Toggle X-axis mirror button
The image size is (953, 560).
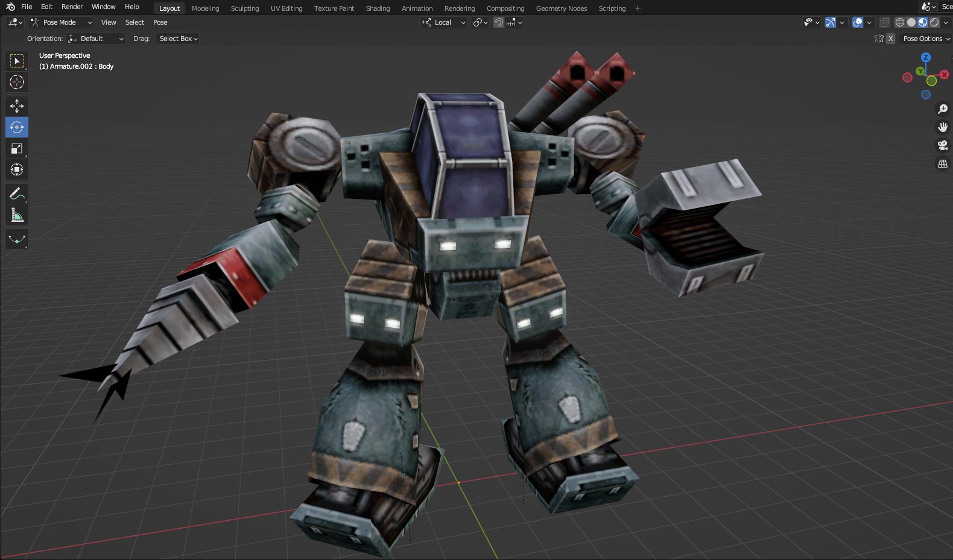tap(890, 39)
